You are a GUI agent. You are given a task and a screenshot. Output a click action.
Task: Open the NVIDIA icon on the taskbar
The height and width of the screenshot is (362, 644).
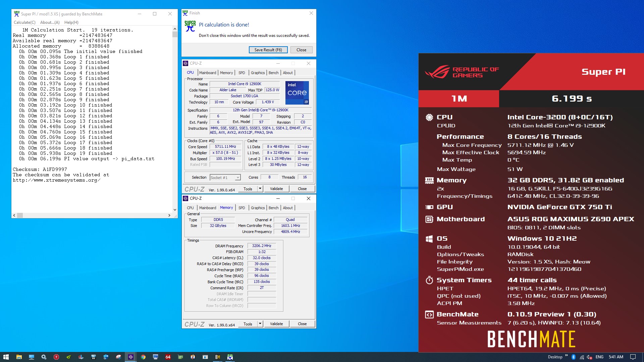(68, 357)
